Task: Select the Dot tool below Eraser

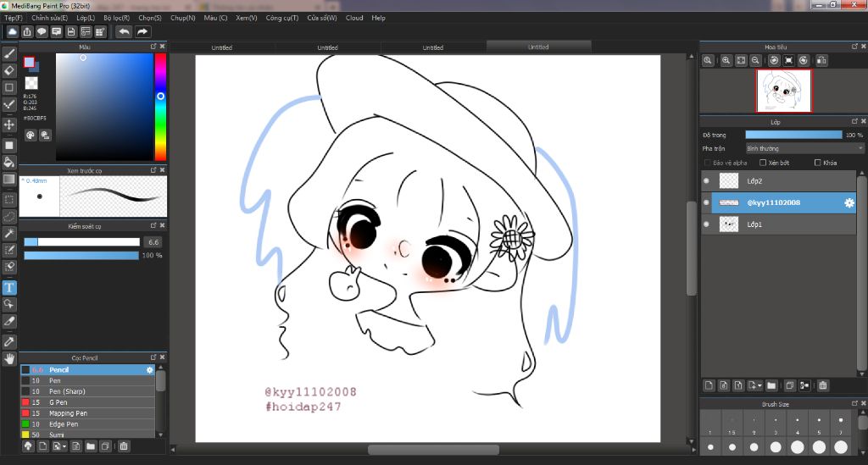Action: (9, 87)
